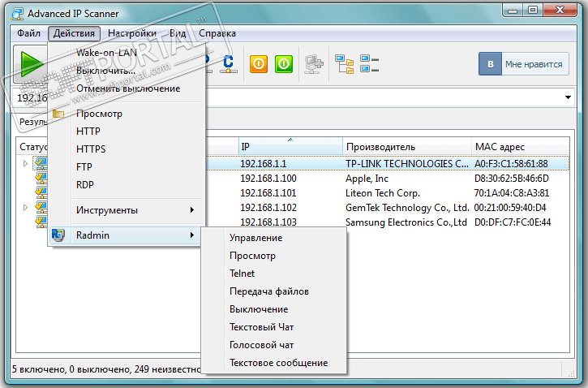Choose Выключить... menu entry
This screenshot has width=588, height=388.
[x=127, y=70]
